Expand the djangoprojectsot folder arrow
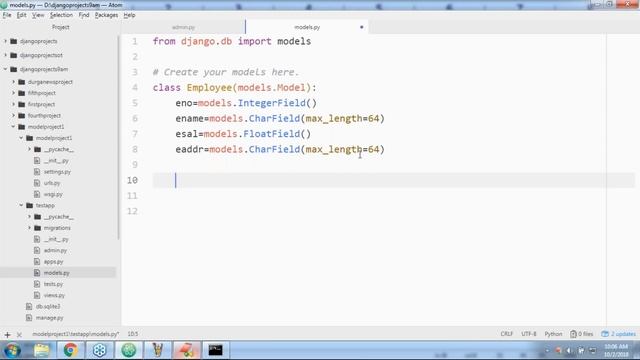640x360 pixels. coord(5,55)
